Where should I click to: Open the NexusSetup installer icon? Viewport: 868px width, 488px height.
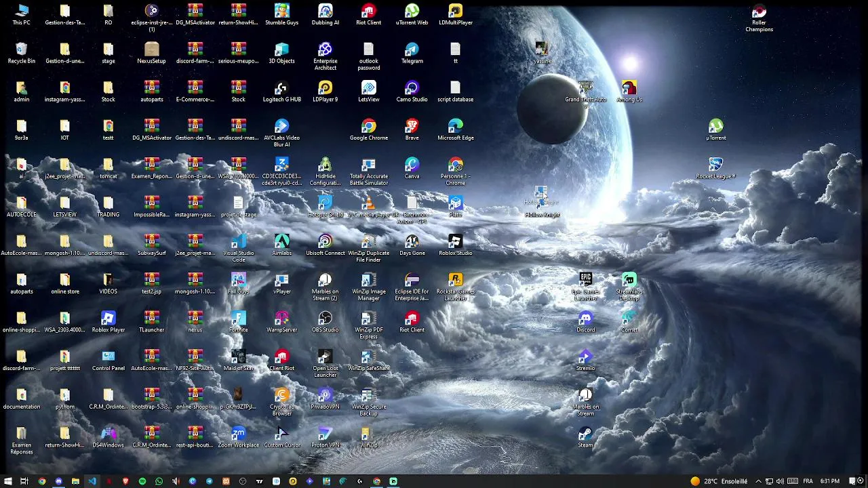[151, 54]
